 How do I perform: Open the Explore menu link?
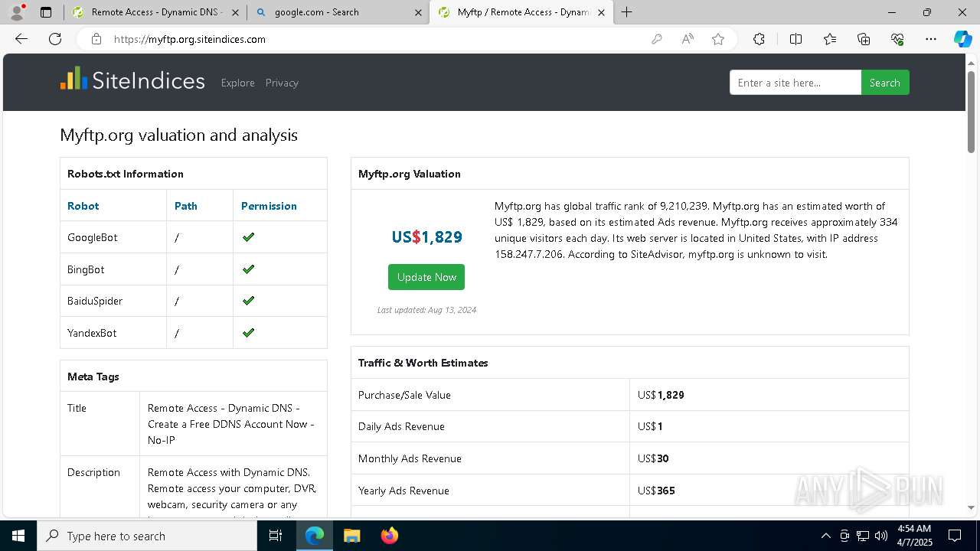237,83
